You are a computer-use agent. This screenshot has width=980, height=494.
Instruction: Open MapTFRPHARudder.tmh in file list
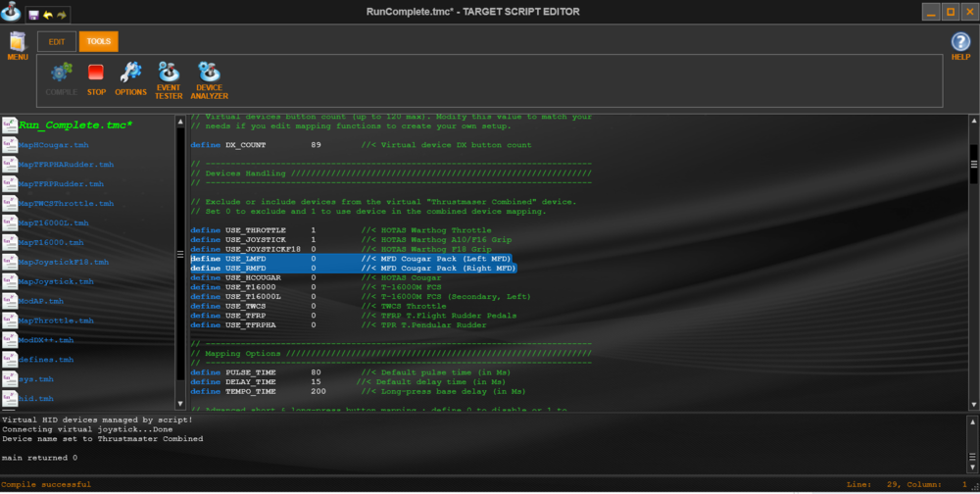click(x=67, y=165)
